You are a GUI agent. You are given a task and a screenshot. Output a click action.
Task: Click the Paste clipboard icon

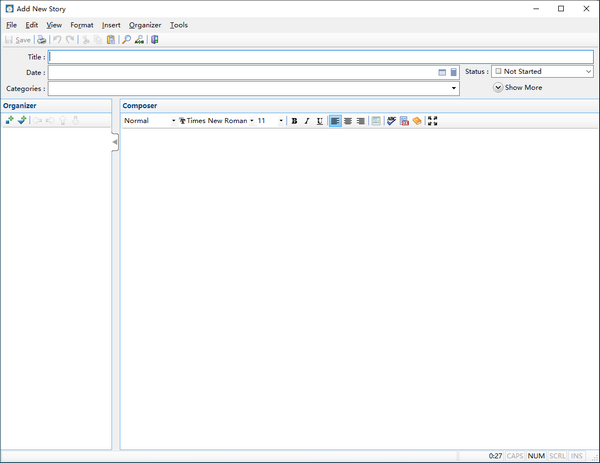point(110,40)
